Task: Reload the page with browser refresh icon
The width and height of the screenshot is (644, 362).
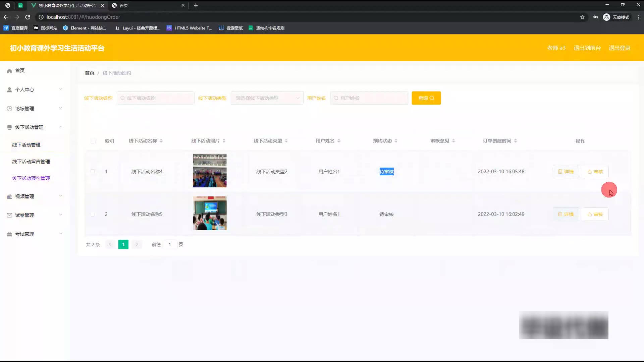Action: tap(28, 17)
